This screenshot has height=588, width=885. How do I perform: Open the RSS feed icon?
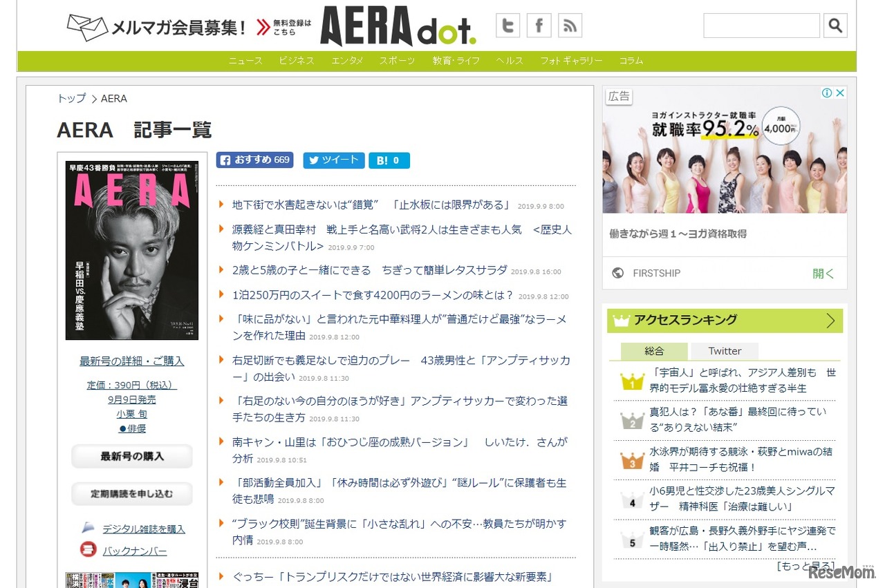click(x=570, y=26)
